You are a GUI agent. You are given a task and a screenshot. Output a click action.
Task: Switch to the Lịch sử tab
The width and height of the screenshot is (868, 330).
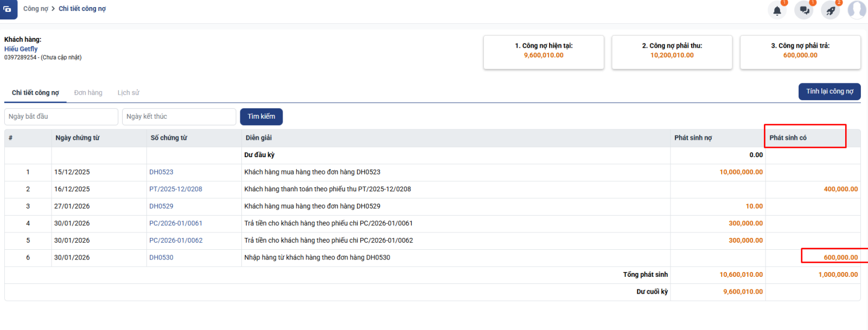(x=128, y=93)
